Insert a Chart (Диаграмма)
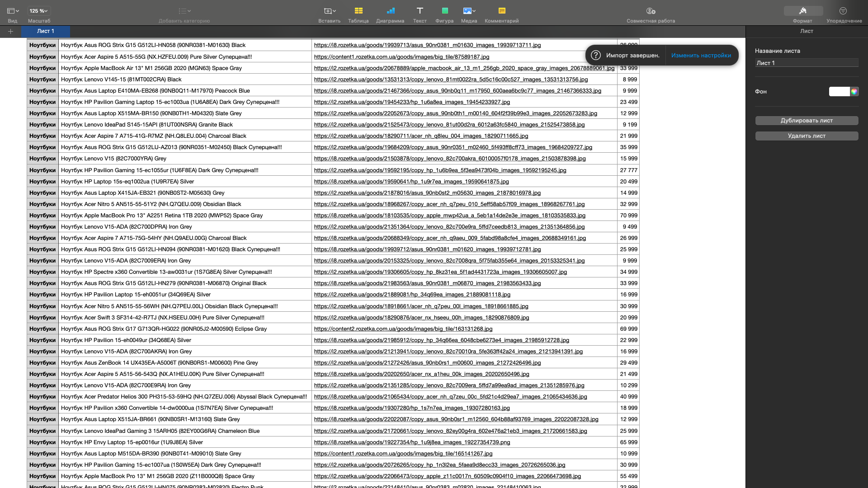Image resolution: width=868 pixels, height=488 pixels. 390,14
